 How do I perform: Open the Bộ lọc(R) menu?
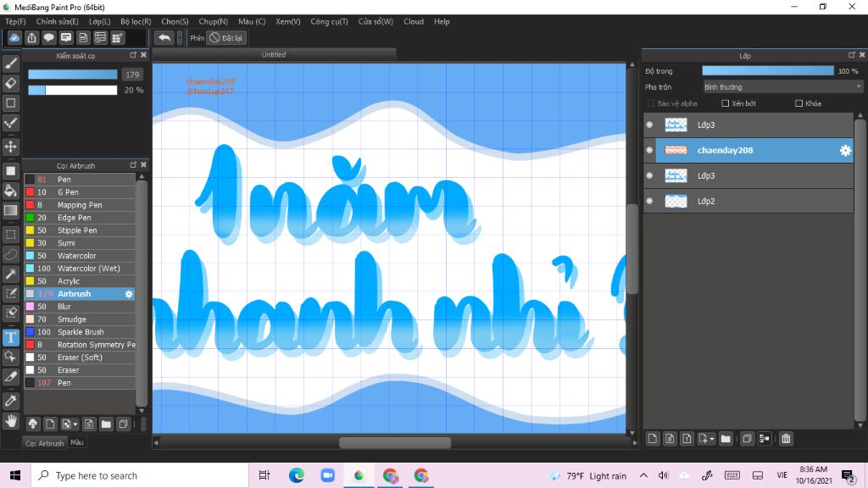click(136, 21)
